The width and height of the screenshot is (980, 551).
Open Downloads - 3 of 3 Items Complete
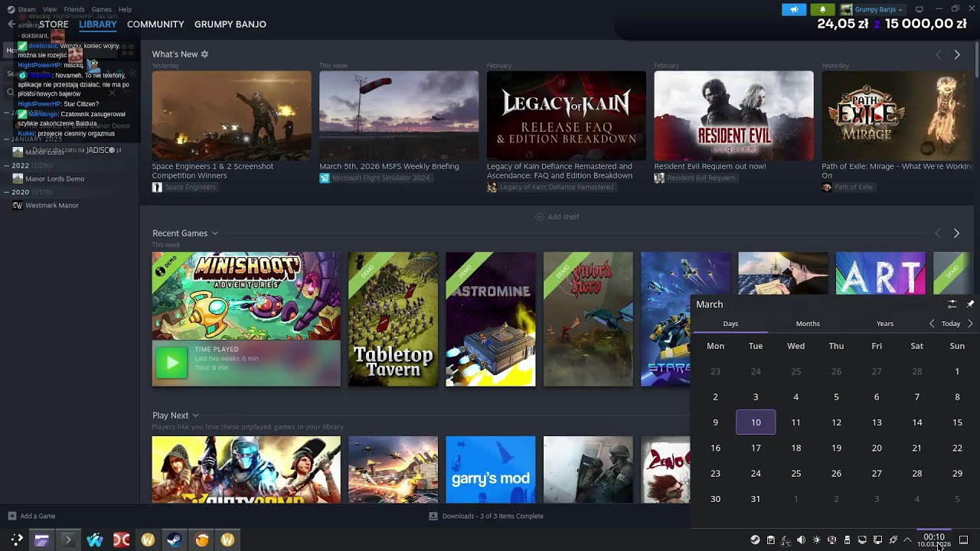[493, 516]
